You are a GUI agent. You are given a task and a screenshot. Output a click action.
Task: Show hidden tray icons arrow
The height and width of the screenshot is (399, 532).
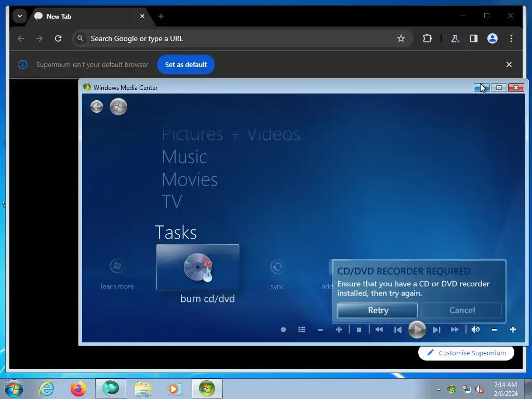[x=438, y=389]
